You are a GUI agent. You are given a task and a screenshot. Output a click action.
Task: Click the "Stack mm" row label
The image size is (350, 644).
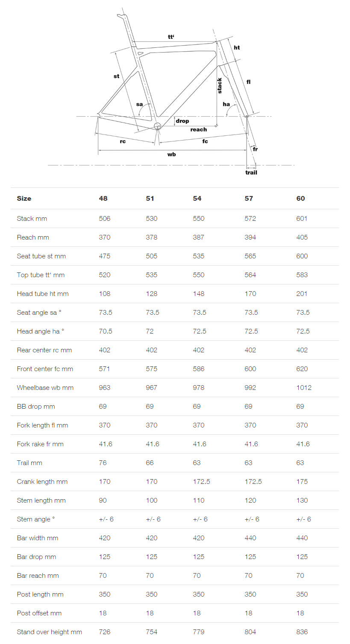click(x=32, y=219)
